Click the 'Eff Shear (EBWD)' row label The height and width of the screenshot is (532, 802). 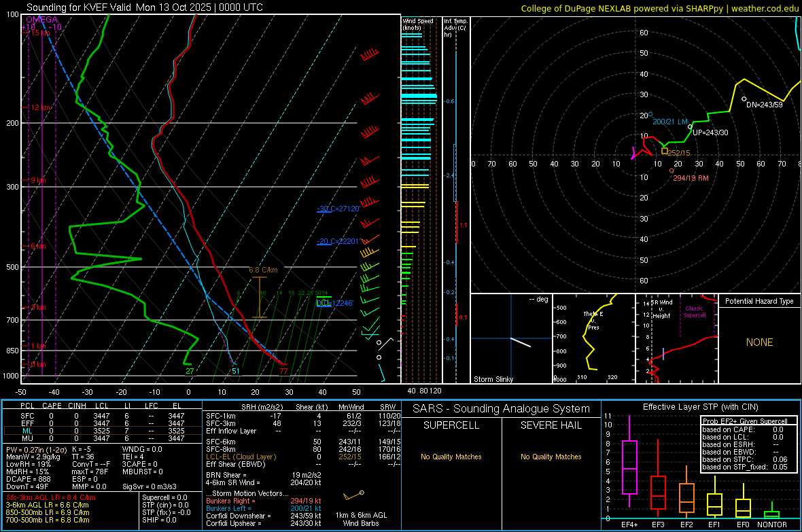pyautogui.click(x=236, y=465)
